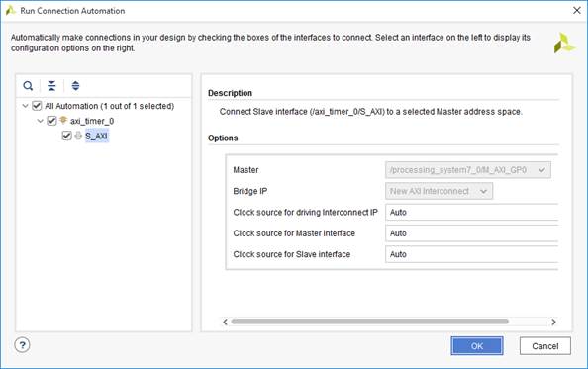The image size is (588, 369).
Task: Uncheck the All Automation checkbox
Action: [37, 106]
